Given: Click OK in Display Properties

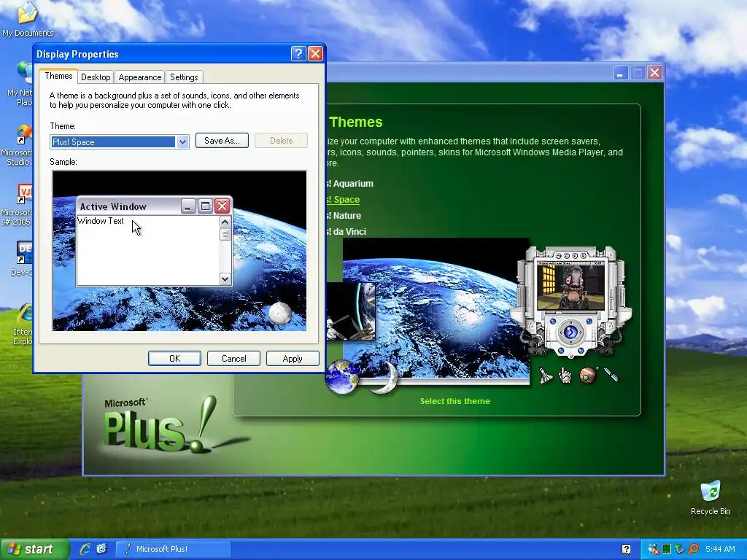Looking at the screenshot, I should tap(174, 359).
